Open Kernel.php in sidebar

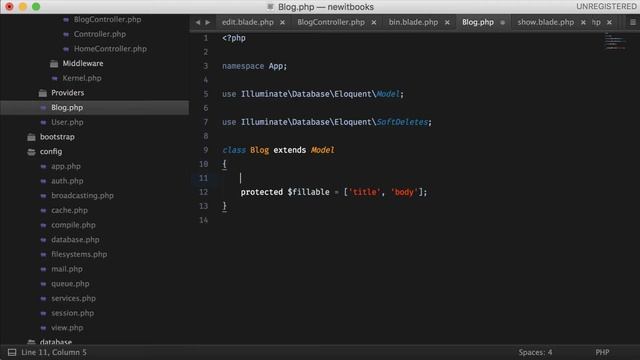click(x=82, y=78)
